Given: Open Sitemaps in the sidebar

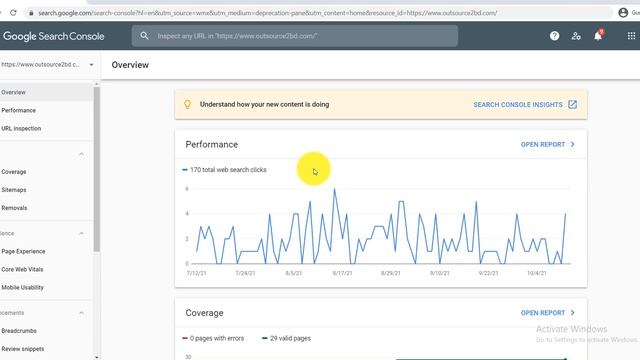Looking at the screenshot, I should pyautogui.click(x=46, y=190).
